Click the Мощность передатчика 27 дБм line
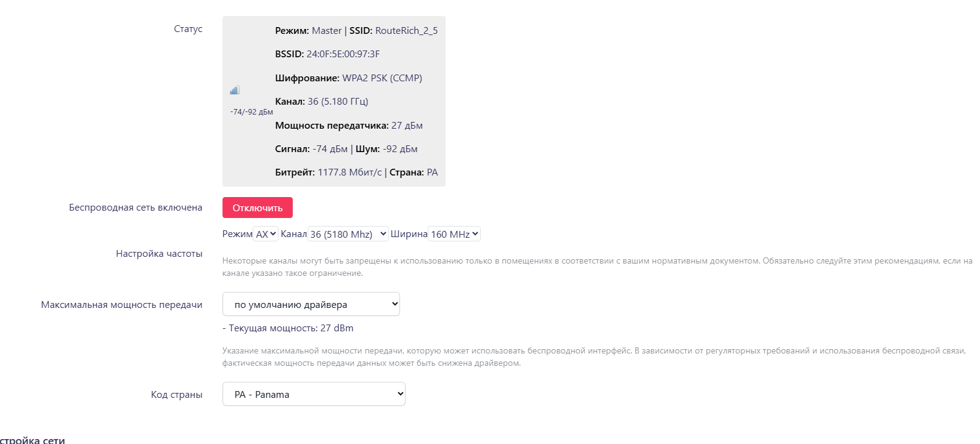Image resolution: width=980 pixels, height=444 pixels. coord(349,126)
